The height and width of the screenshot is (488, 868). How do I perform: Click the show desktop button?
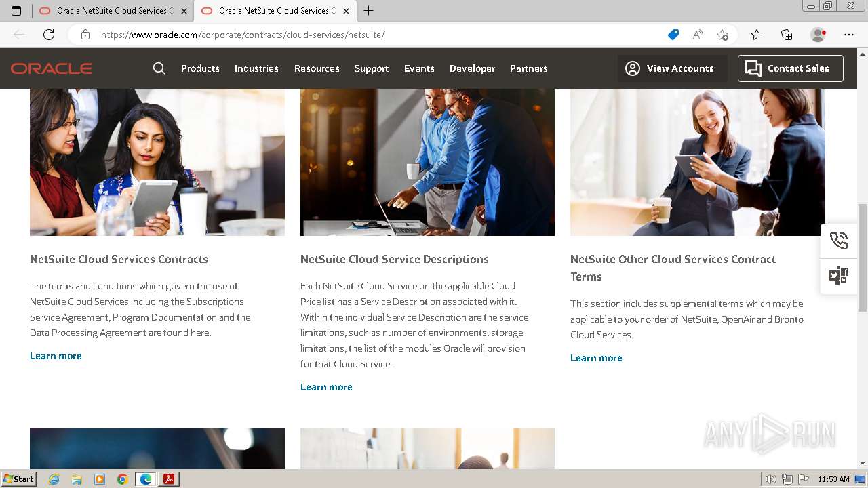860,479
